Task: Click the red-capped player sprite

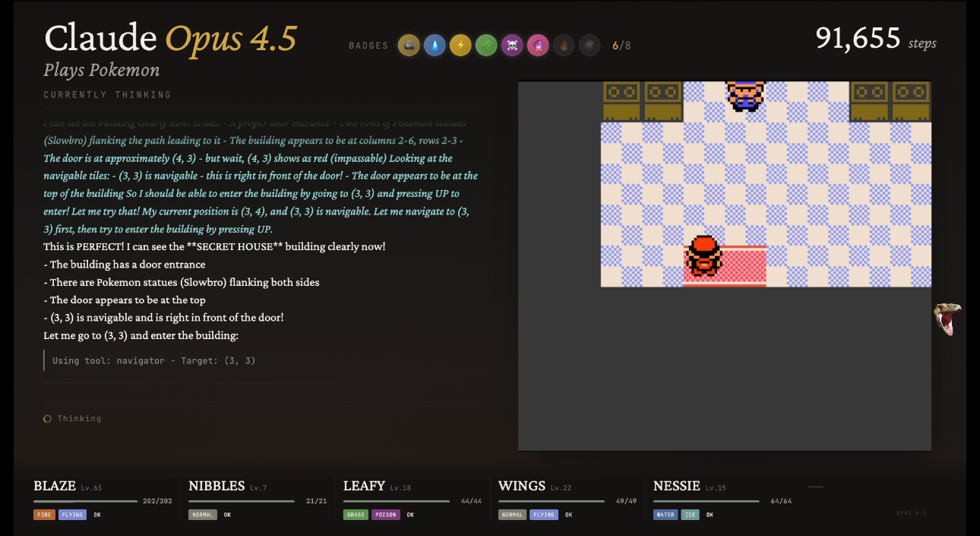Action: tap(703, 256)
